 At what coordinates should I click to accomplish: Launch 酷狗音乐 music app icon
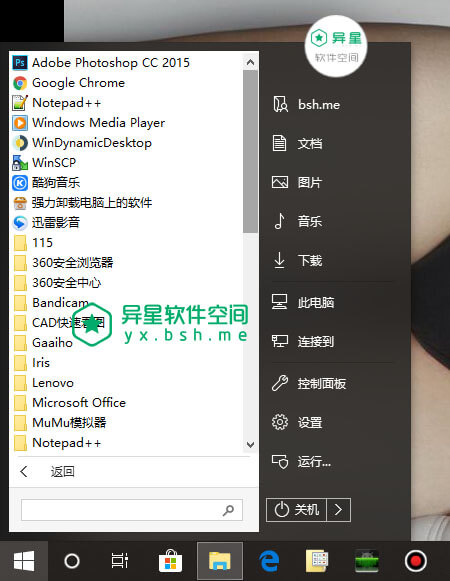point(20,183)
